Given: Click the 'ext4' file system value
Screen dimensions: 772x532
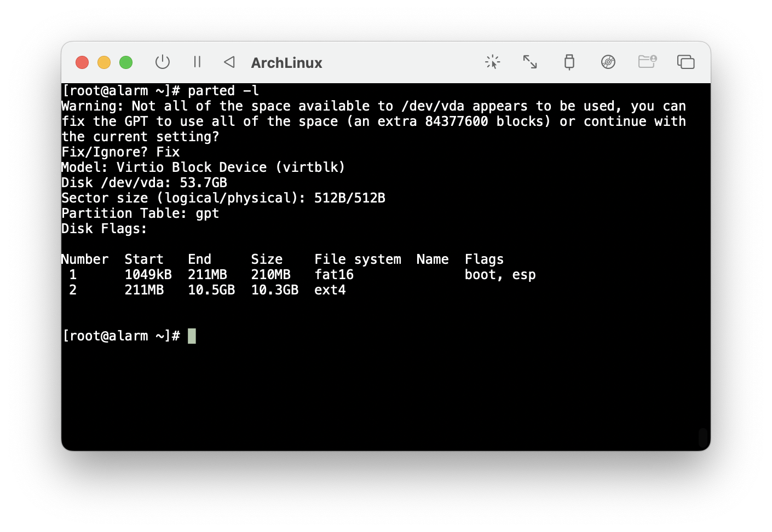Looking at the screenshot, I should 330,290.
